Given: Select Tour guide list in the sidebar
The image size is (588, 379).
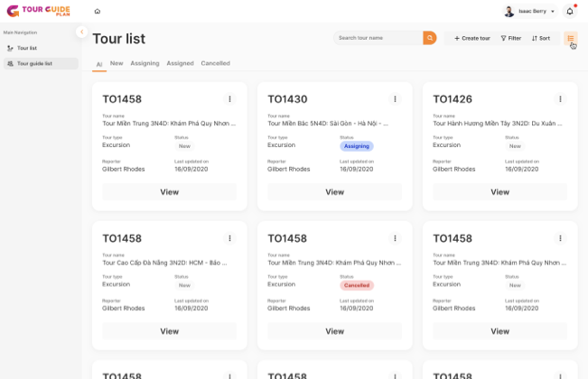Looking at the screenshot, I should tap(41, 63).
